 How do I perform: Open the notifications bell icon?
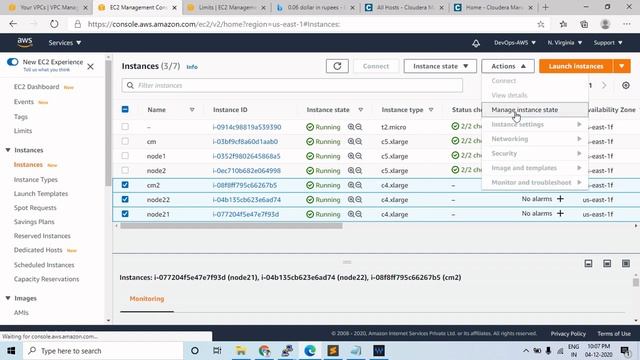[x=476, y=43]
